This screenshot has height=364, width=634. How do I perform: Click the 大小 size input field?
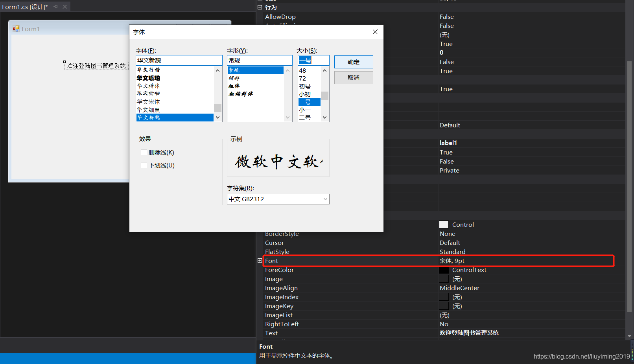pyautogui.click(x=313, y=60)
